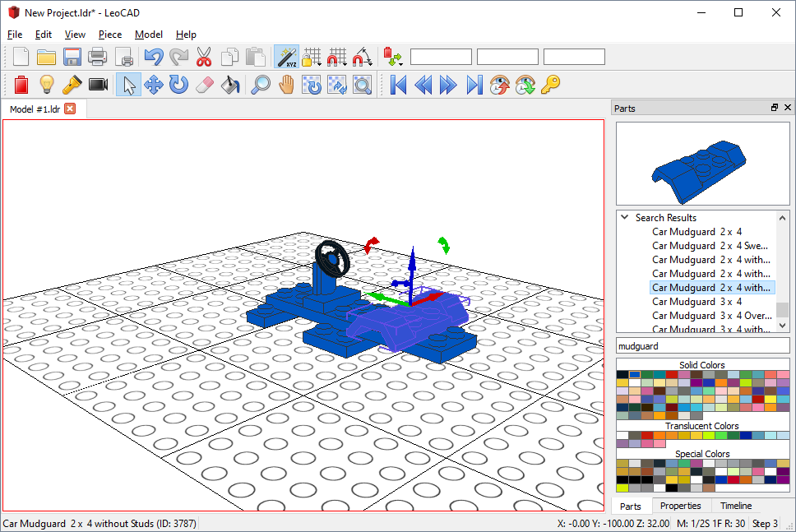
Task: Collapse the Search Results tree group
Action: tap(625, 217)
